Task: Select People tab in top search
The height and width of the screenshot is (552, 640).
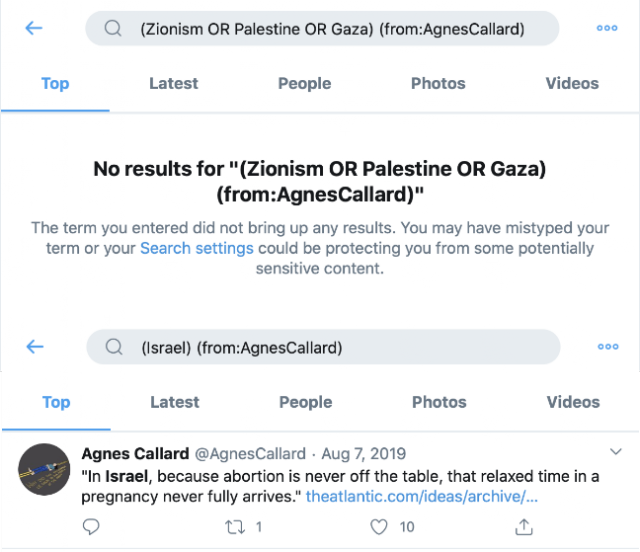Action: click(304, 83)
